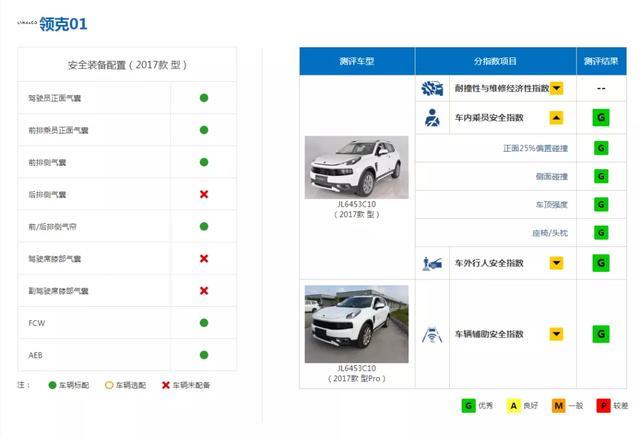640x437 pixels.
Task: Expand the 车外行人安全指数 yellow arrow
Action: [556, 263]
